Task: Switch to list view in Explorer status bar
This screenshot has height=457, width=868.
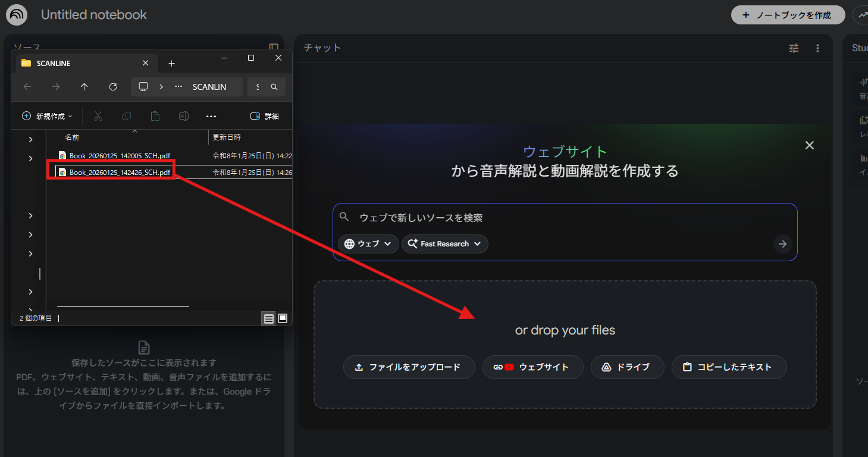Action: point(268,318)
